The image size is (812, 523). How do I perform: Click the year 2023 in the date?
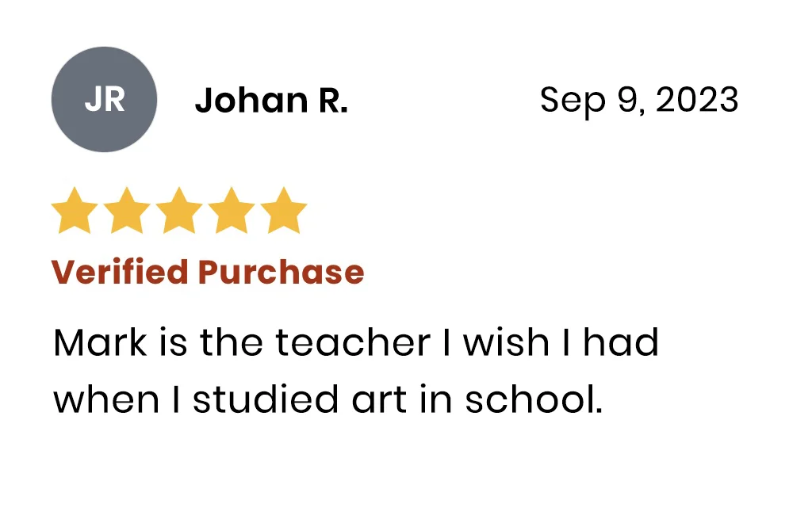[x=697, y=101]
